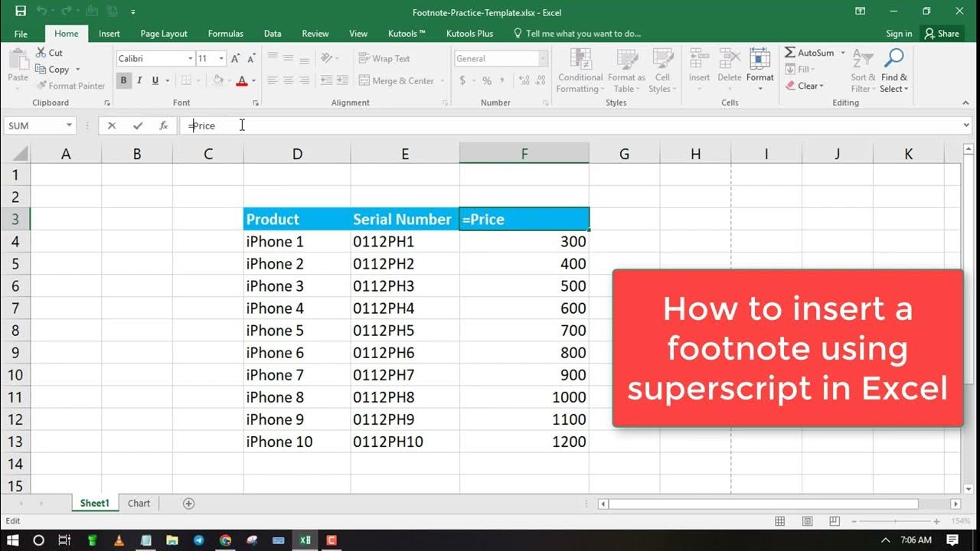Click the Windows Start button
This screenshot has height=551, width=980.
point(14,540)
